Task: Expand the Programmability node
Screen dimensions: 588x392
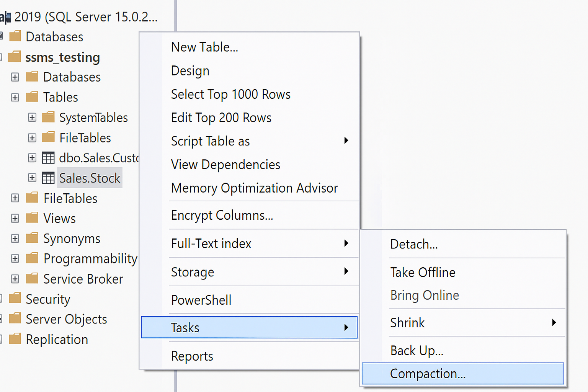Action: pos(15,258)
